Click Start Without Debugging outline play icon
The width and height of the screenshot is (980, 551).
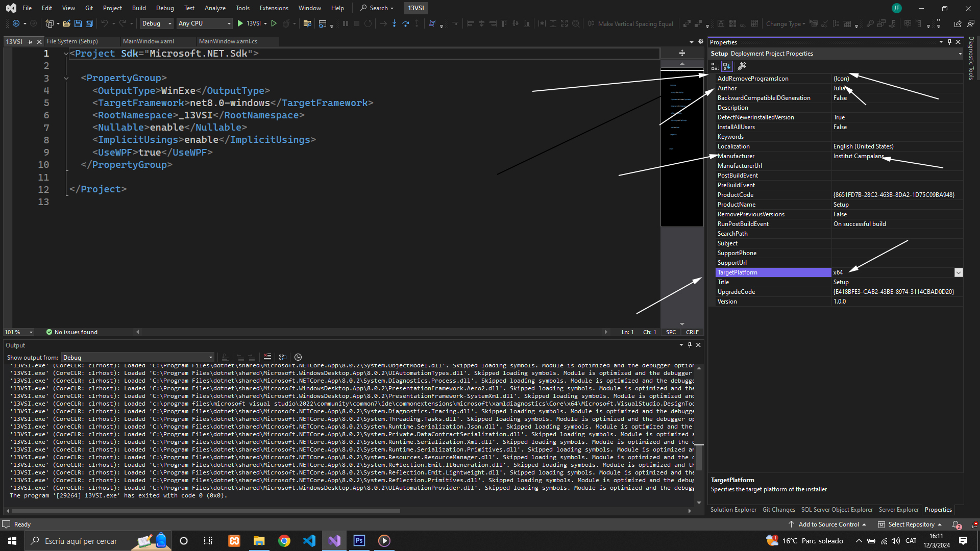(x=274, y=23)
